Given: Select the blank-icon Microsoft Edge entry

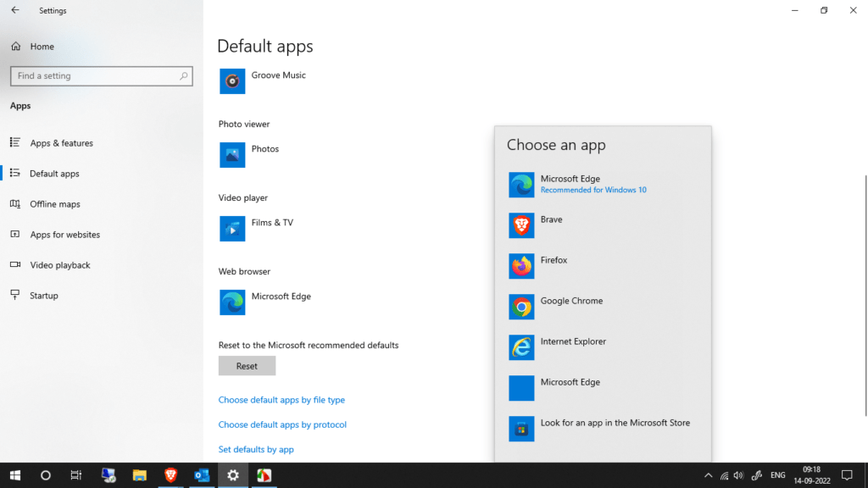Looking at the screenshot, I should [521, 388].
